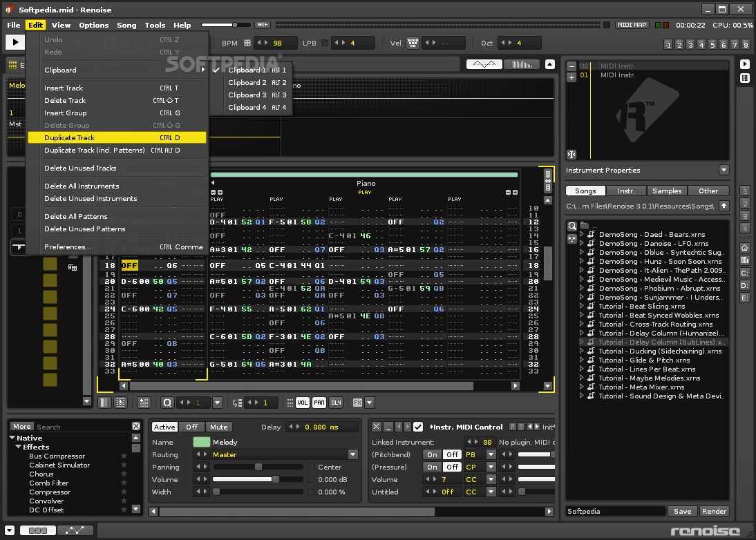Screen dimensions: 756x540
Task: Open Tutorial - Beat Slicing.xrns
Action: click(x=641, y=307)
